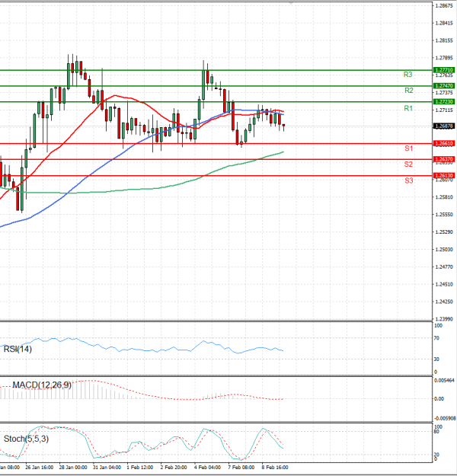457x476 pixels.
Task: Click the RSI scale value 70
Action: (x=436, y=338)
